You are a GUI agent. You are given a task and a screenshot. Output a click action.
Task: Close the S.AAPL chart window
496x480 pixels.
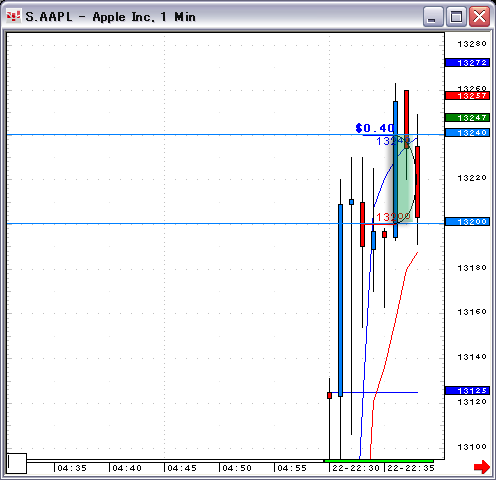pos(479,16)
